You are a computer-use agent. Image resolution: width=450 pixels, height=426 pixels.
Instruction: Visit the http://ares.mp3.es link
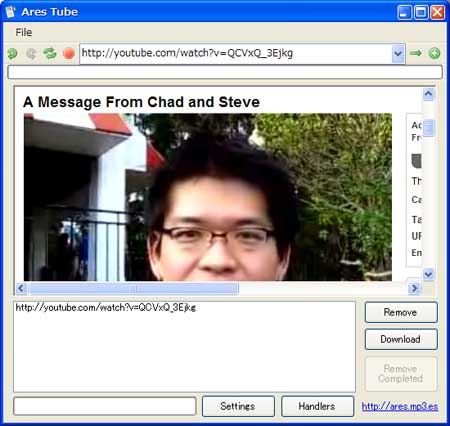tap(400, 406)
